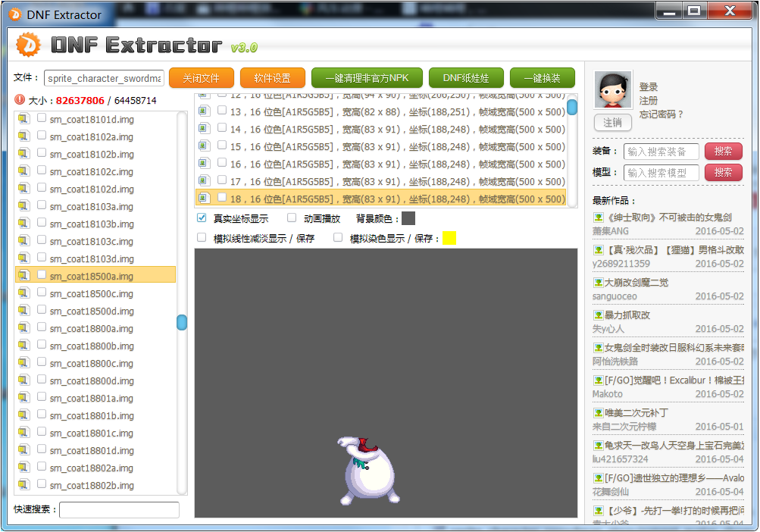Click the frame icon for row 13
The height and width of the screenshot is (532, 760).
coord(203,111)
